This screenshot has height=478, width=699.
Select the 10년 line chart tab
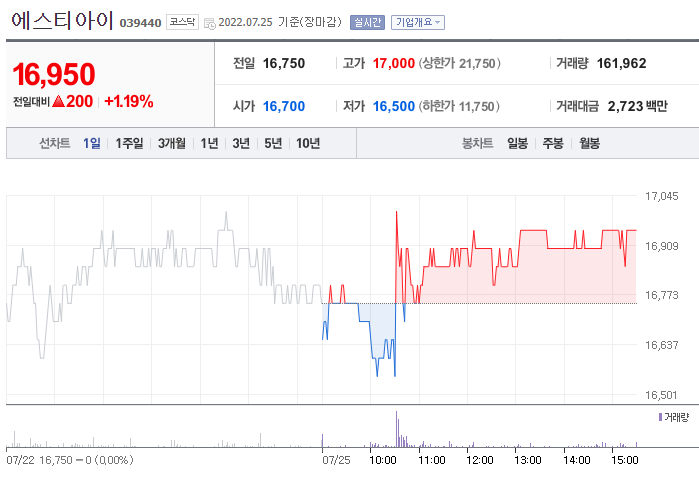click(308, 143)
